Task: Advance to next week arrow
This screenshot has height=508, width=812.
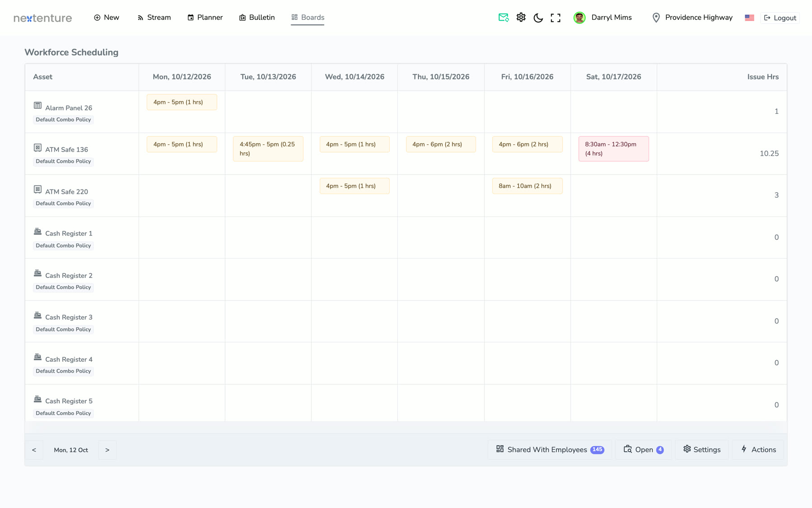Action: coord(107,450)
